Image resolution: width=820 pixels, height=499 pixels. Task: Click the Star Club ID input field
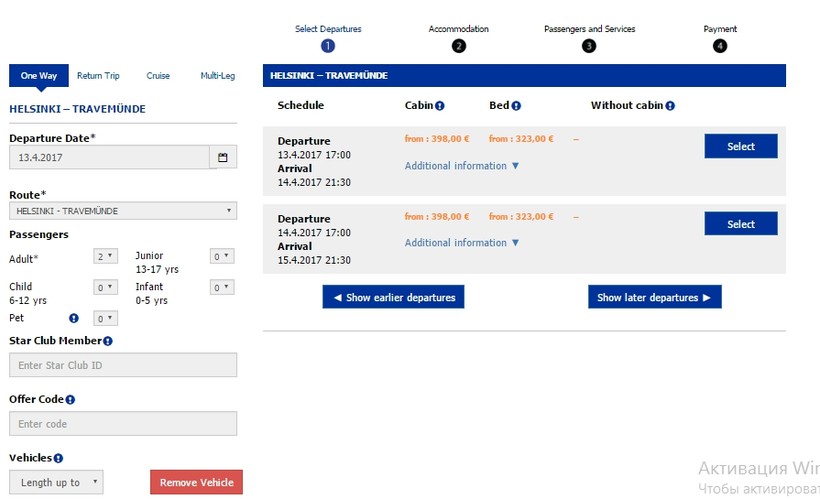point(123,366)
